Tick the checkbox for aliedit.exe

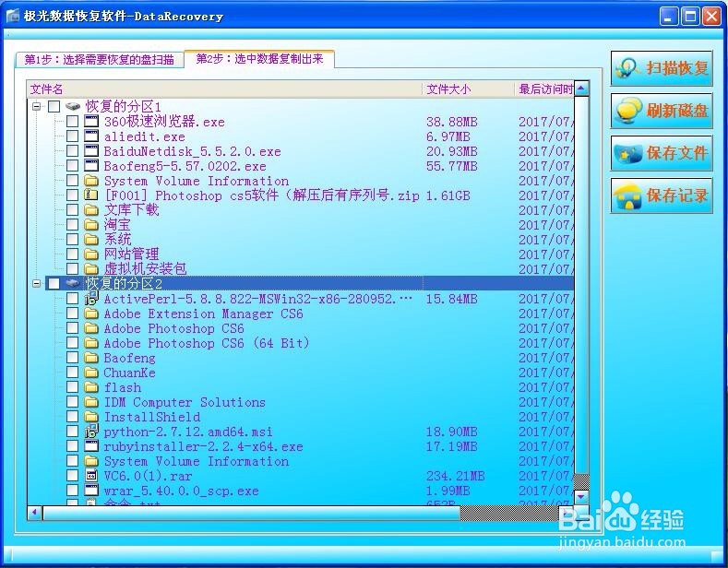[x=72, y=136]
